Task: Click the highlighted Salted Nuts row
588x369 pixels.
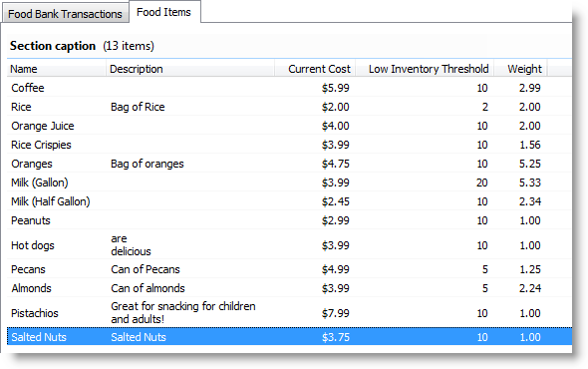Action: pos(289,337)
